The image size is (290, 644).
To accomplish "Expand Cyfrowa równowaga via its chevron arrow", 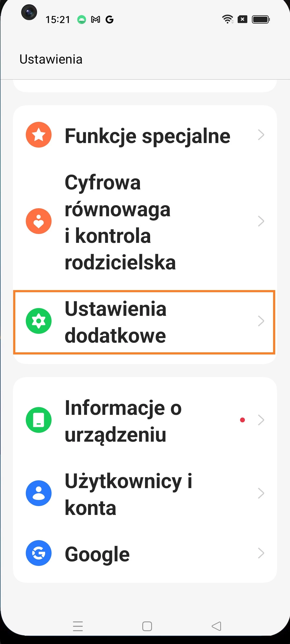I will 261,221.
